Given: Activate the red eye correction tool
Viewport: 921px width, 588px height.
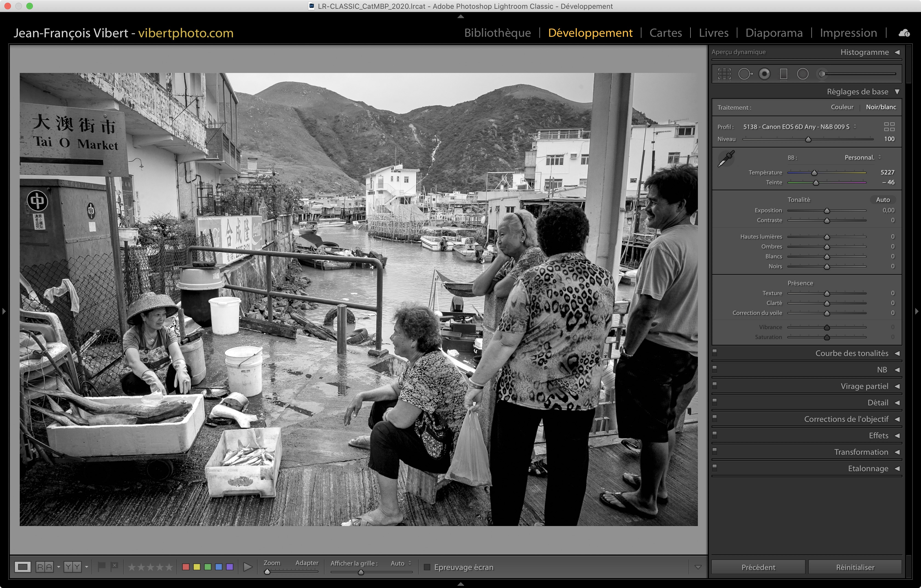Looking at the screenshot, I should [x=764, y=74].
